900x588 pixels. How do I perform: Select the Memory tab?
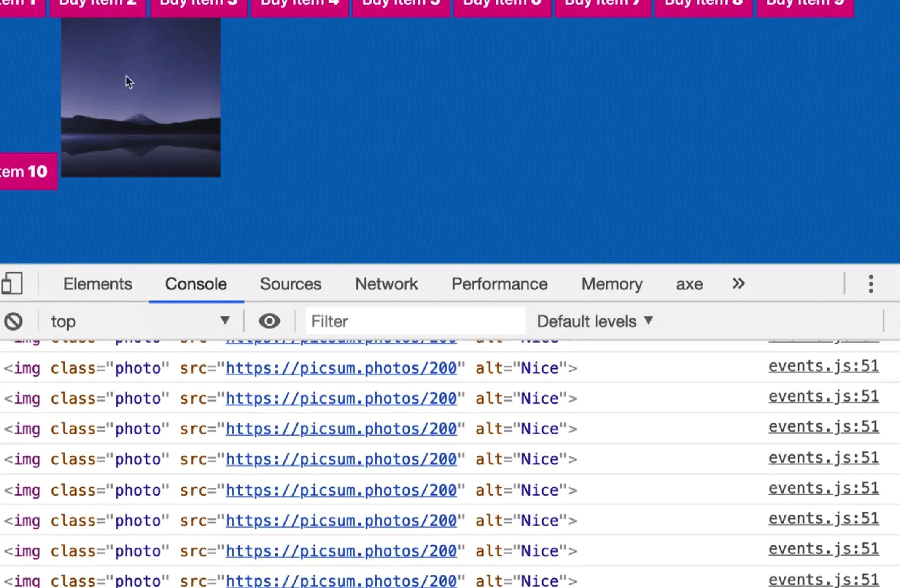point(612,284)
